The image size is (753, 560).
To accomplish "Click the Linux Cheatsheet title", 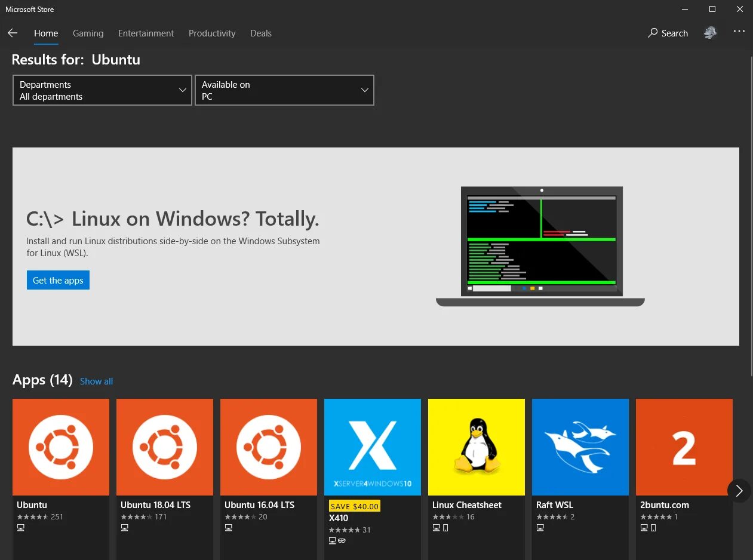I will click(467, 505).
